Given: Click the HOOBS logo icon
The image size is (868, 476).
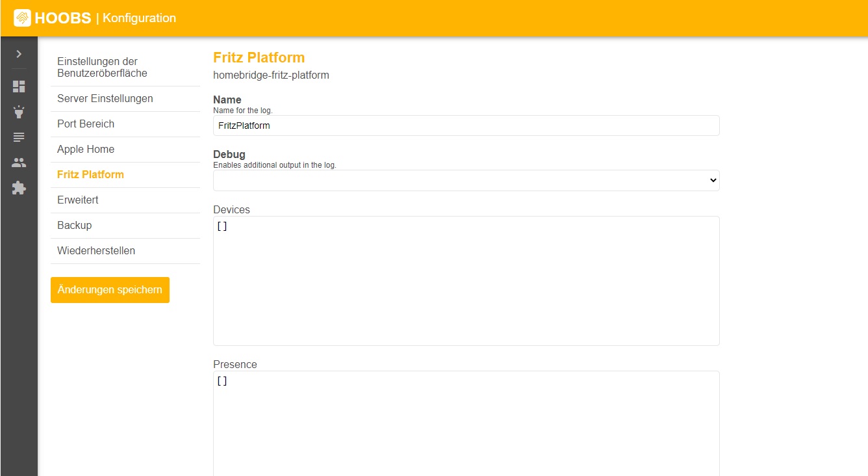Looking at the screenshot, I should (x=22, y=18).
